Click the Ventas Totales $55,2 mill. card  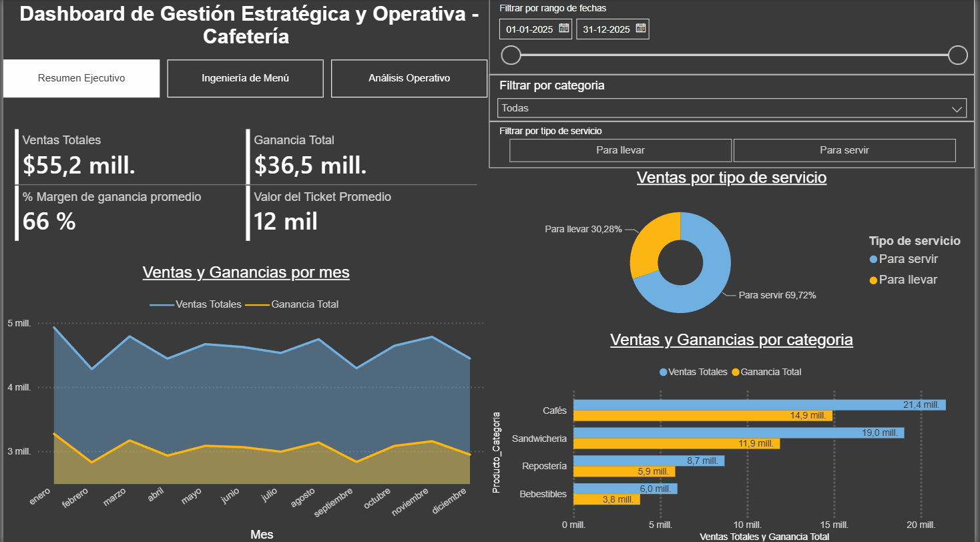pyautogui.click(x=130, y=156)
